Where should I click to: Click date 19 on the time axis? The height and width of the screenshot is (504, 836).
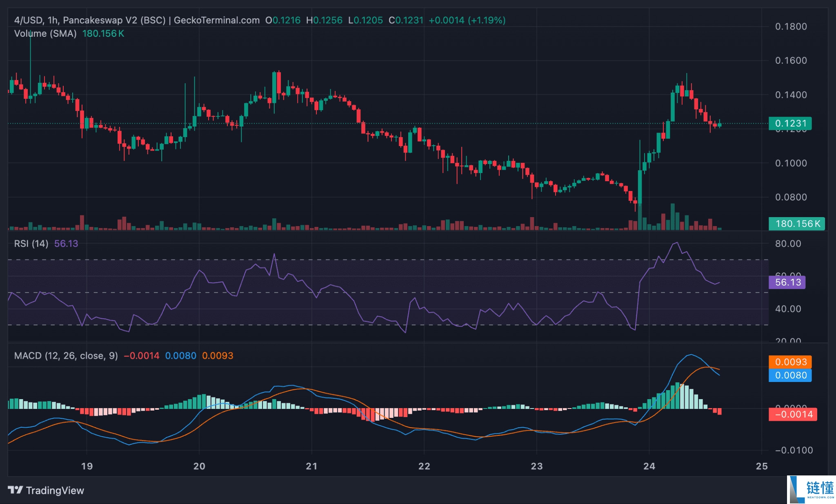click(x=87, y=466)
